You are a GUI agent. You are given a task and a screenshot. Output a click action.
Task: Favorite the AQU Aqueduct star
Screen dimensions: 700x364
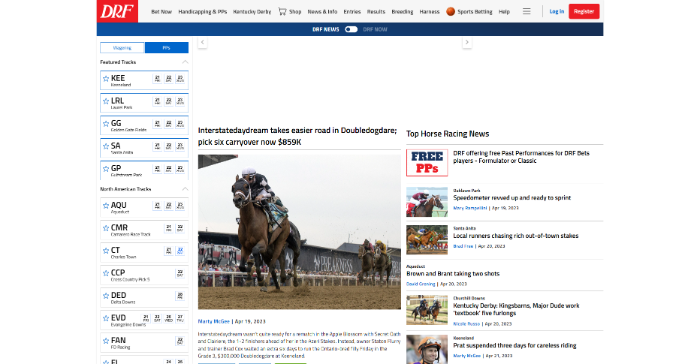106,206
